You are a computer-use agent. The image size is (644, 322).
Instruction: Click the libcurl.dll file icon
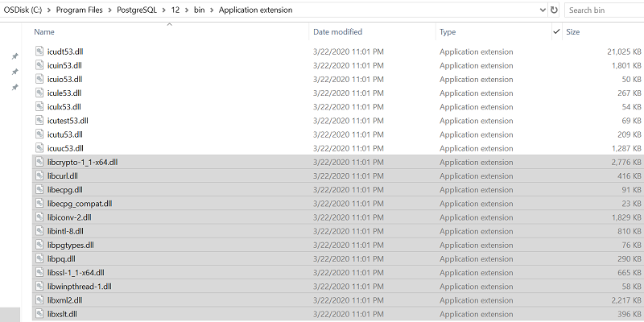(39, 175)
